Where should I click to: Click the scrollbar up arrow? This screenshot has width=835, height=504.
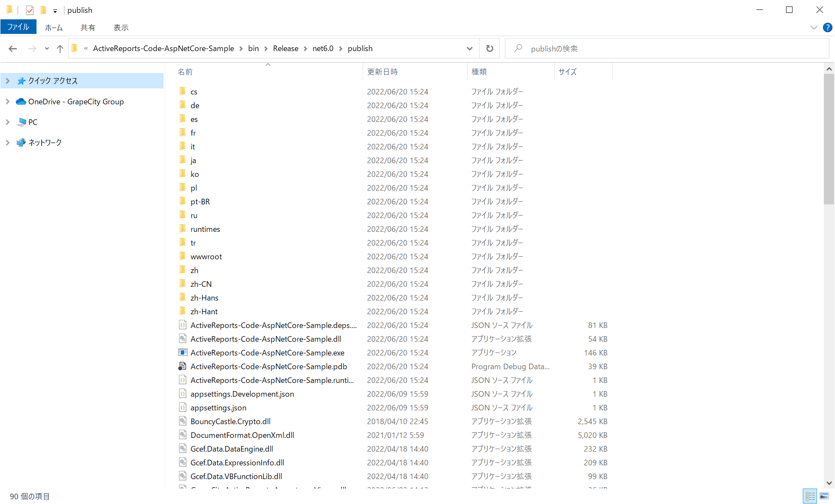tap(829, 69)
